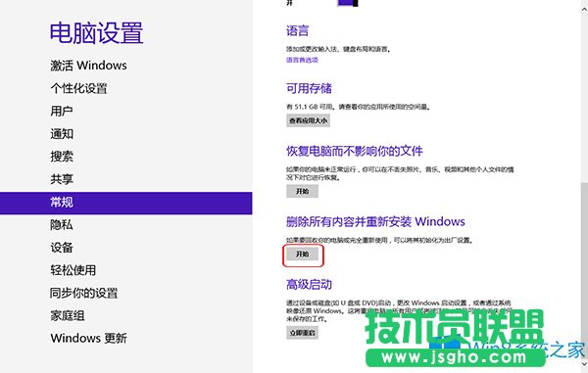588x373 pixels.
Task: Go to Windows 更新 category
Action: (x=89, y=338)
